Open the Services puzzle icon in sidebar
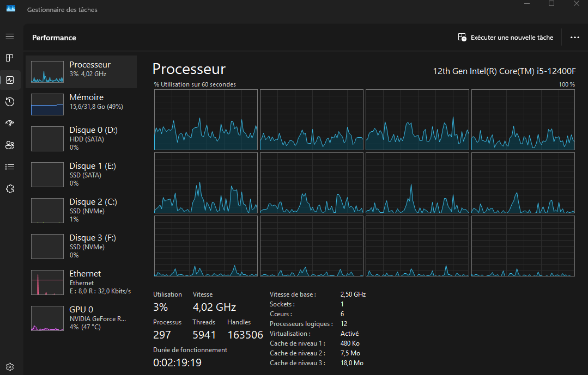 coord(10,189)
